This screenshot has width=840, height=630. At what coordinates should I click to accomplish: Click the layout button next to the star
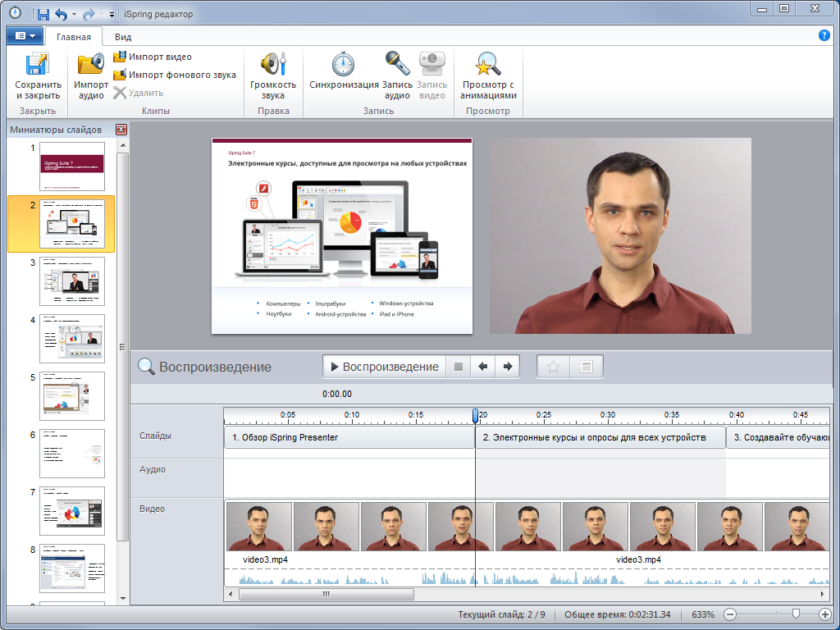[x=587, y=367]
